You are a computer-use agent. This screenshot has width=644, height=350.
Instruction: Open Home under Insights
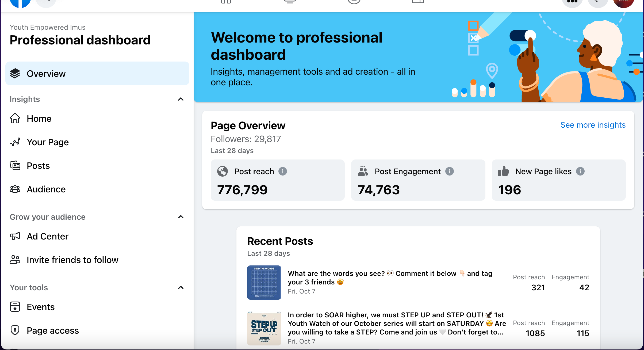(39, 119)
